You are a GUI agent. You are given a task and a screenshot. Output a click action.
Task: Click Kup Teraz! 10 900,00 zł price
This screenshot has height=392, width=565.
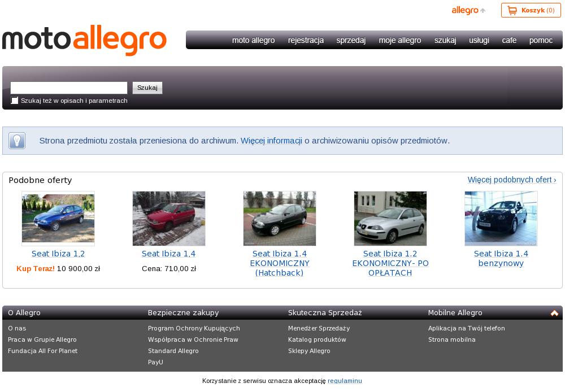[58, 268]
